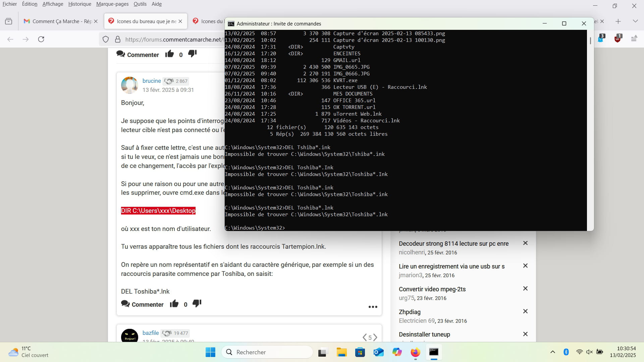Dismiss the Lire un enregistrement entry
Image resolution: width=644 pixels, height=362 pixels.
pos(526,266)
